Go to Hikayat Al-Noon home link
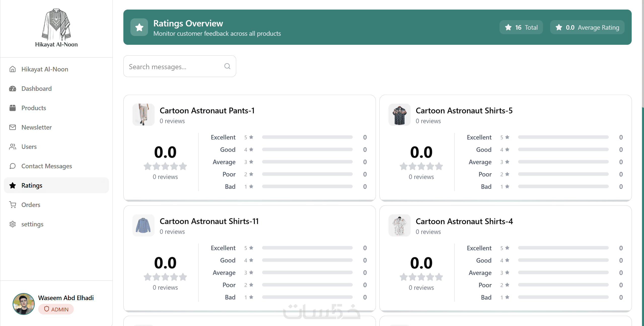The image size is (644, 326). click(x=45, y=69)
